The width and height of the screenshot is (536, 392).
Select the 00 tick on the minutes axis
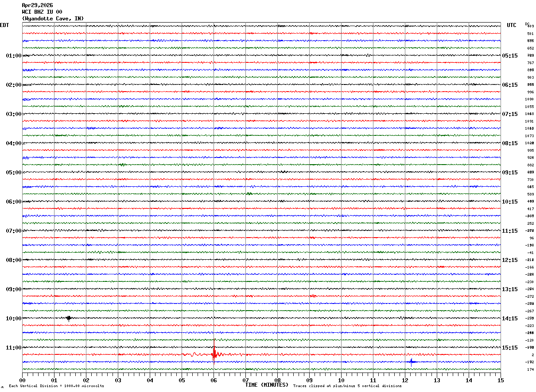pyautogui.click(x=22, y=380)
